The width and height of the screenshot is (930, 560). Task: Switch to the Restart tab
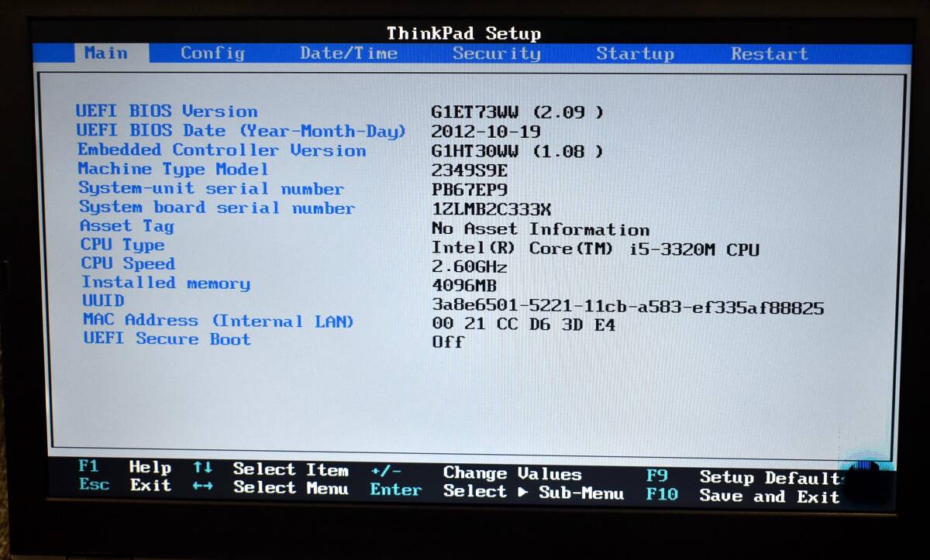click(770, 54)
